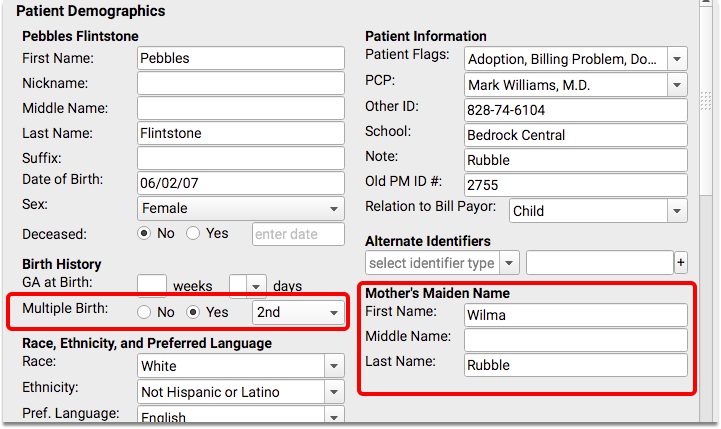721x429 pixels.
Task: Add alternate identifier with plus button
Action: (681, 263)
